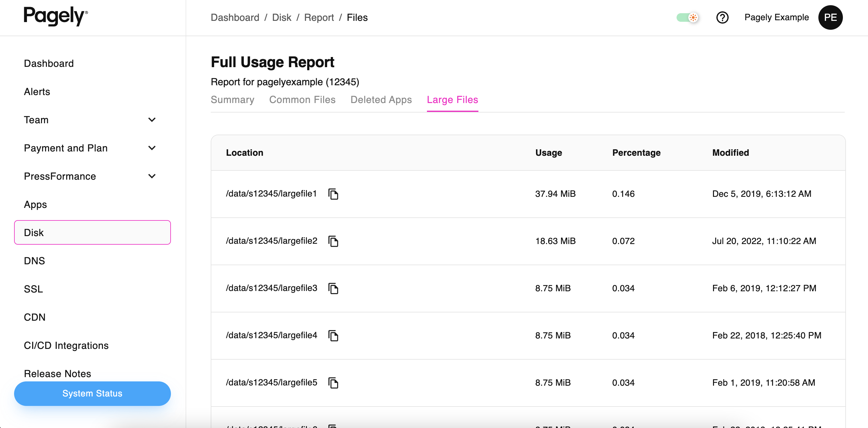This screenshot has width=868, height=428.
Task: Select the /data/s12345/largefile3 path text
Action: click(x=271, y=289)
